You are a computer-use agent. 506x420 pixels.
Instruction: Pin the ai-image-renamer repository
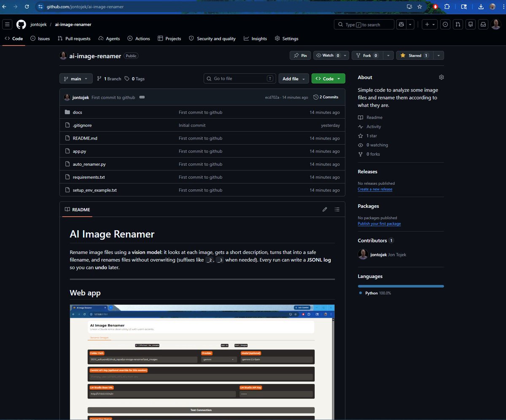300,55
